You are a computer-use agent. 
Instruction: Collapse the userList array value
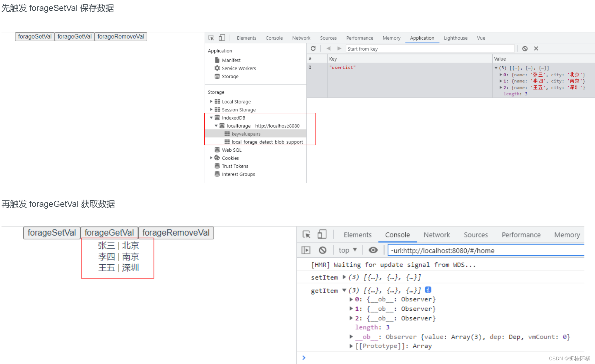(x=496, y=68)
